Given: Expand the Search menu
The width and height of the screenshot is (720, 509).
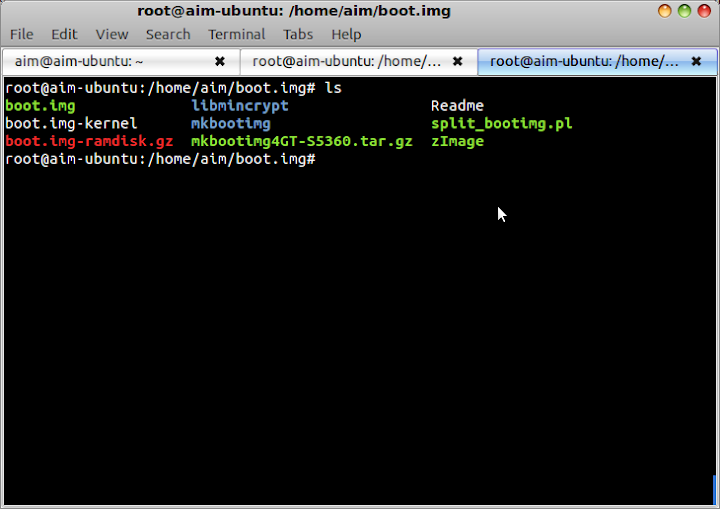Looking at the screenshot, I should [167, 34].
